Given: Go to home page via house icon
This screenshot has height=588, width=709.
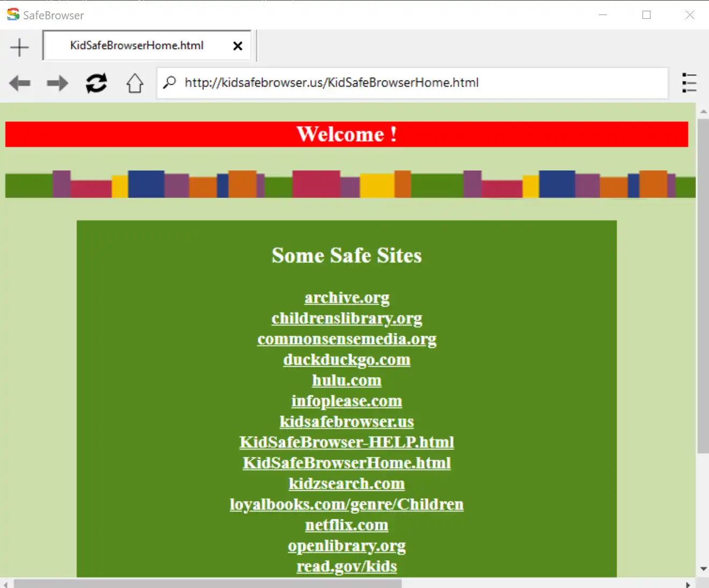Looking at the screenshot, I should coord(135,83).
